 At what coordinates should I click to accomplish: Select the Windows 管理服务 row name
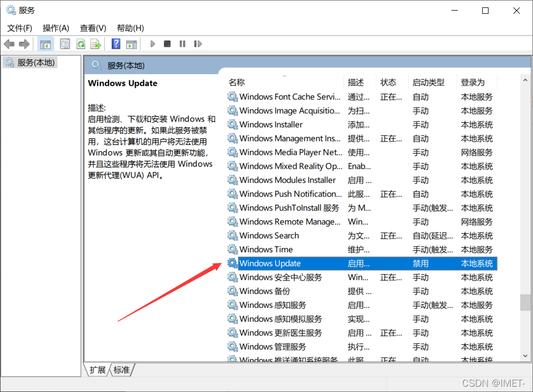(273, 347)
